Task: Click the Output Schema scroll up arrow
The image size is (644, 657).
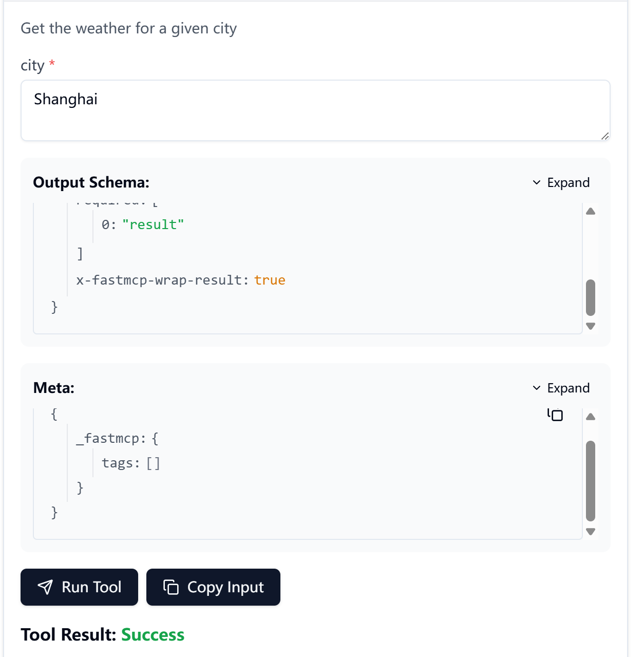Action: pyautogui.click(x=591, y=211)
